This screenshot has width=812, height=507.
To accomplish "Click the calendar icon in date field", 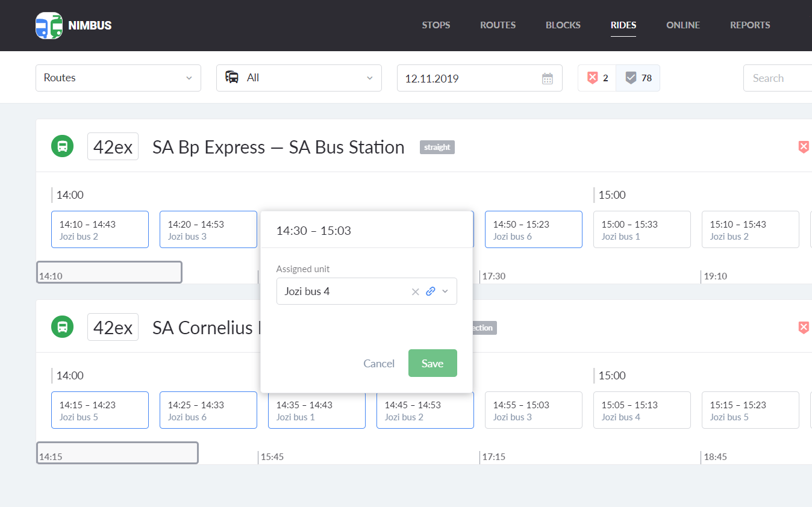I will click(x=547, y=78).
